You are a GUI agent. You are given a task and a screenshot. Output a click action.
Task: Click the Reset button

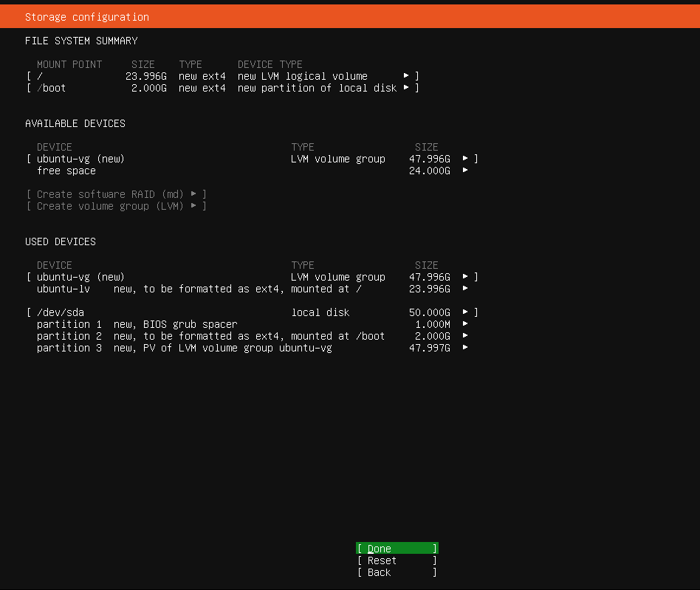pyautogui.click(x=397, y=560)
